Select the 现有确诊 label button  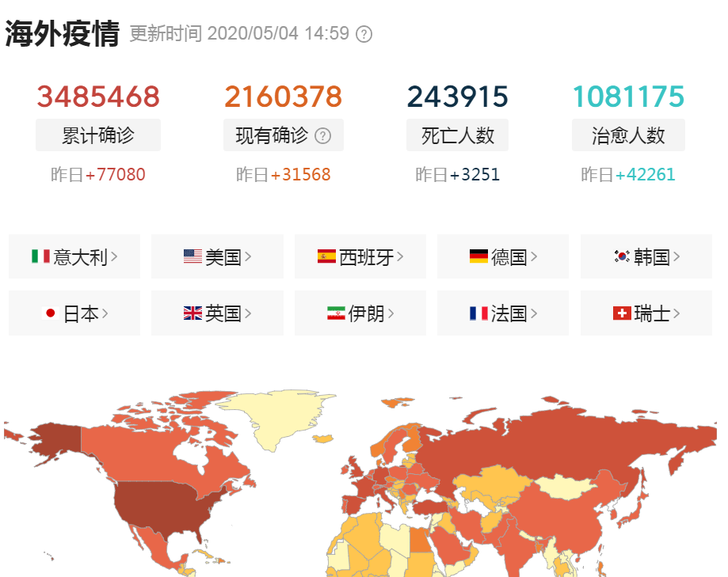pyautogui.click(x=284, y=135)
